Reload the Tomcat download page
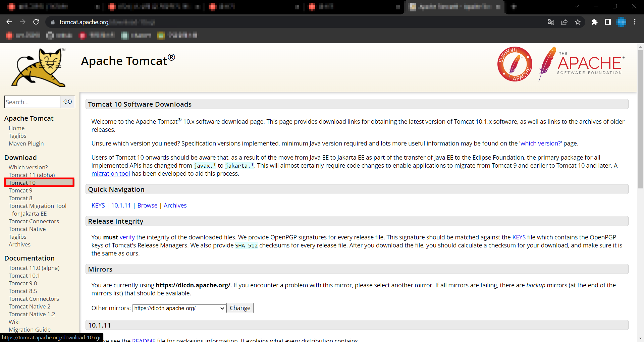The height and width of the screenshot is (342, 644). (x=36, y=22)
